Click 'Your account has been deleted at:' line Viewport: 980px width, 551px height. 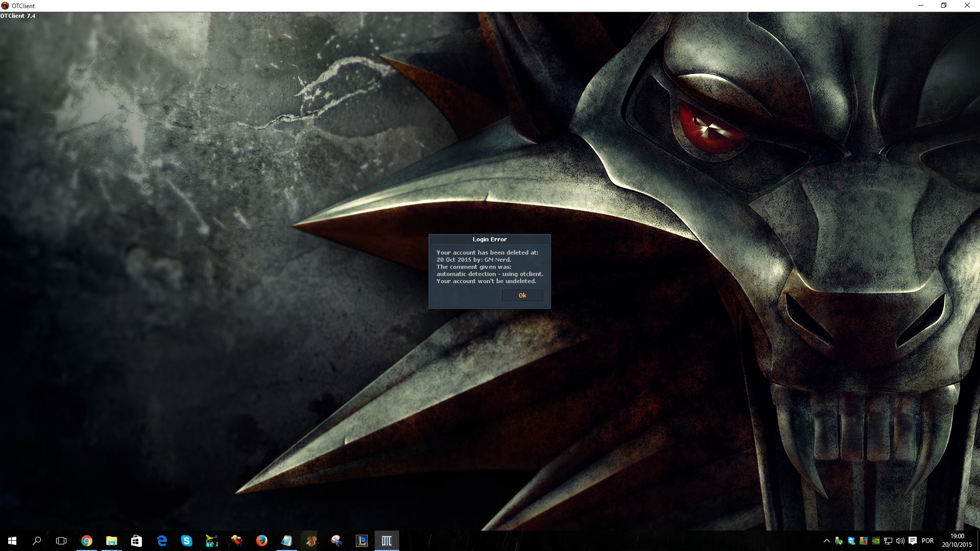[x=487, y=253]
